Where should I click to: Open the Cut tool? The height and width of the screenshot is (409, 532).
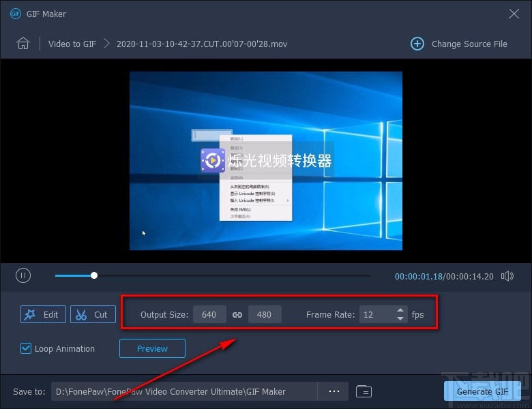pyautogui.click(x=93, y=314)
